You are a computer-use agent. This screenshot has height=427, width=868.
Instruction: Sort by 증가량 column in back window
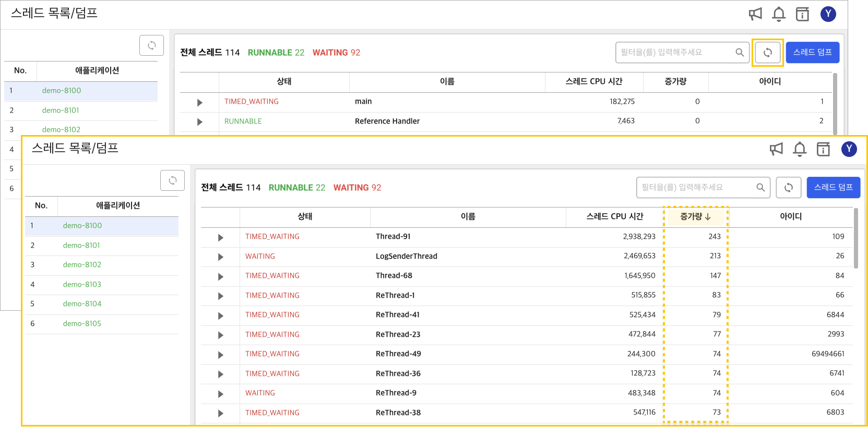675,82
